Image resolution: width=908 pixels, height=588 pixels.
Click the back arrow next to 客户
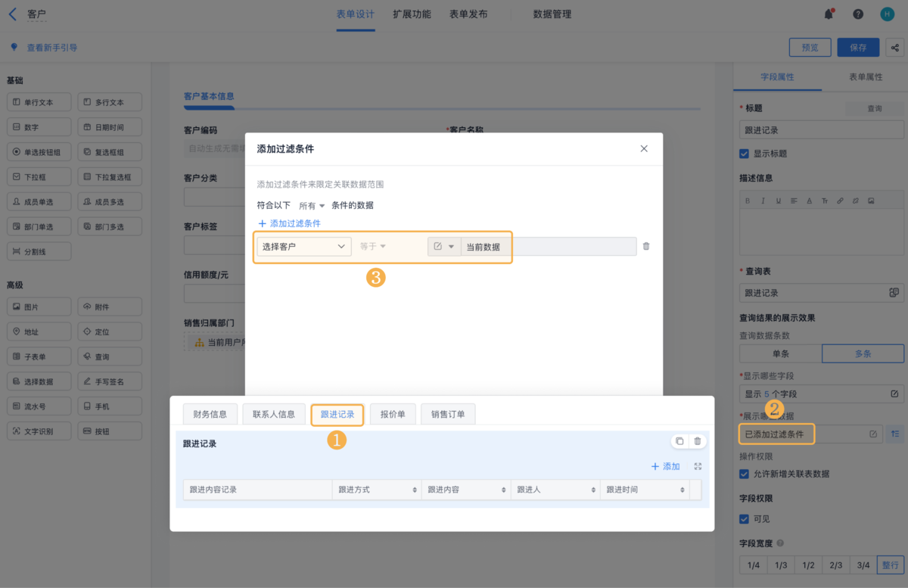point(12,14)
